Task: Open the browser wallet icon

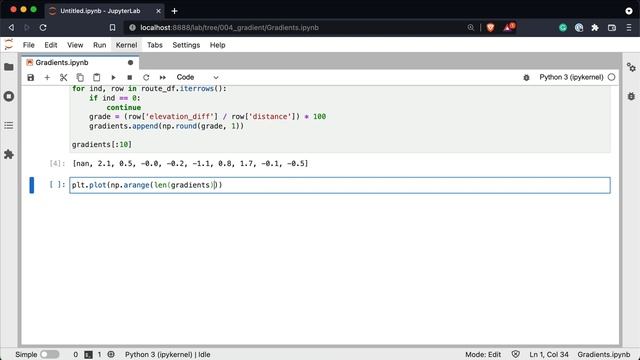Action: (611, 27)
